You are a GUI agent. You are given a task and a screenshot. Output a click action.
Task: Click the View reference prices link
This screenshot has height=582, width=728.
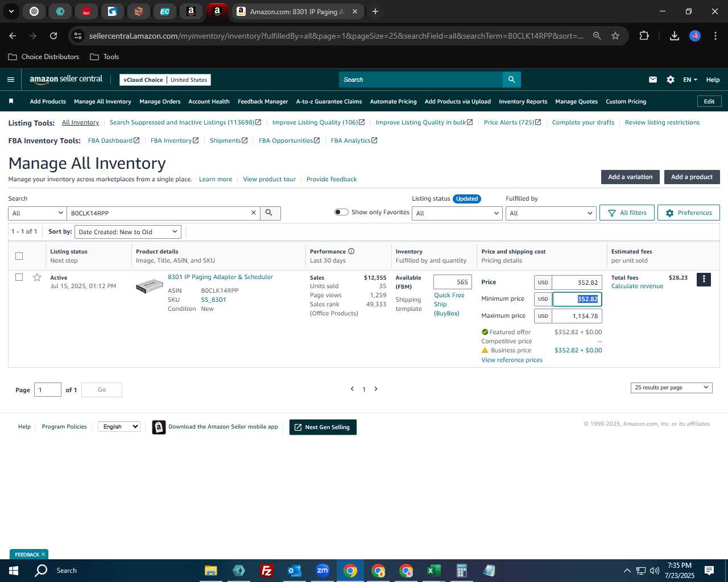coord(512,360)
